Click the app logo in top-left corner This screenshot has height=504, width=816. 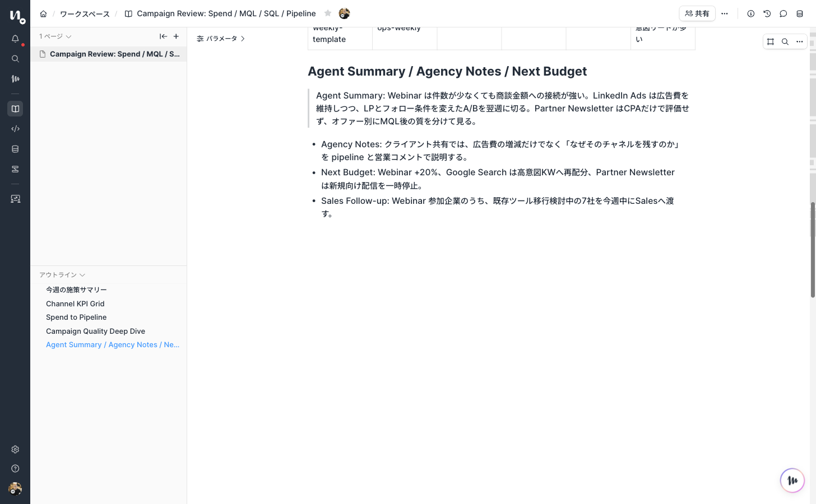click(x=17, y=16)
